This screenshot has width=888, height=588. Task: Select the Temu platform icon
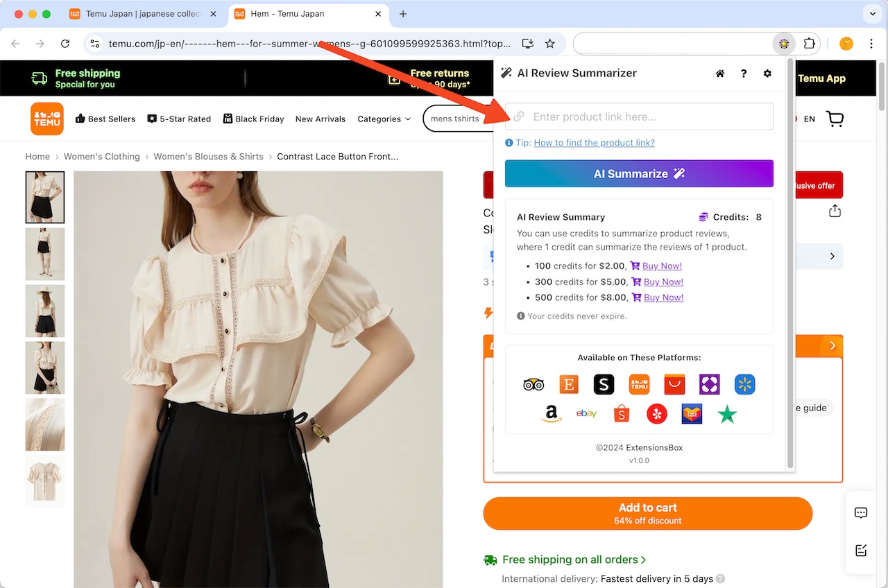click(x=639, y=384)
